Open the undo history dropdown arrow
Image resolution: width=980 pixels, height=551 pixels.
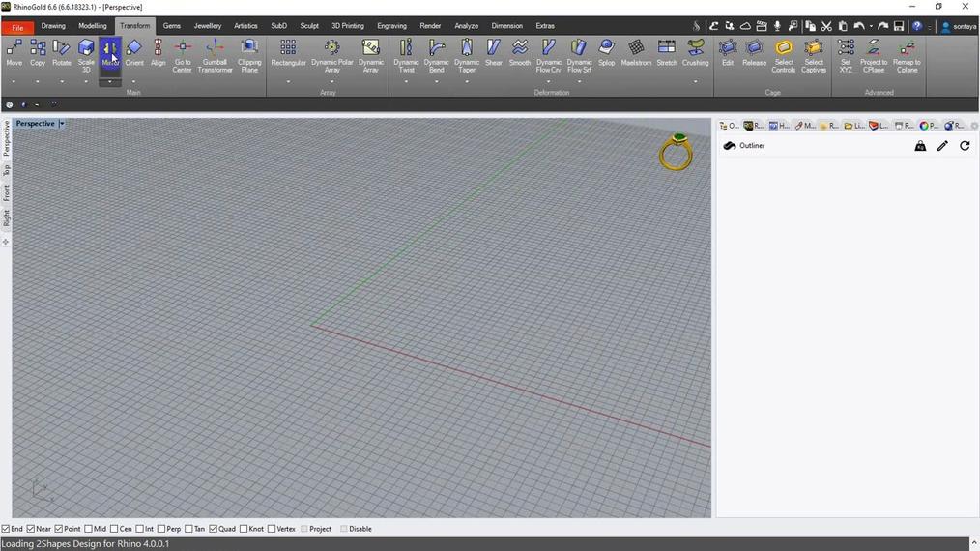(x=871, y=26)
